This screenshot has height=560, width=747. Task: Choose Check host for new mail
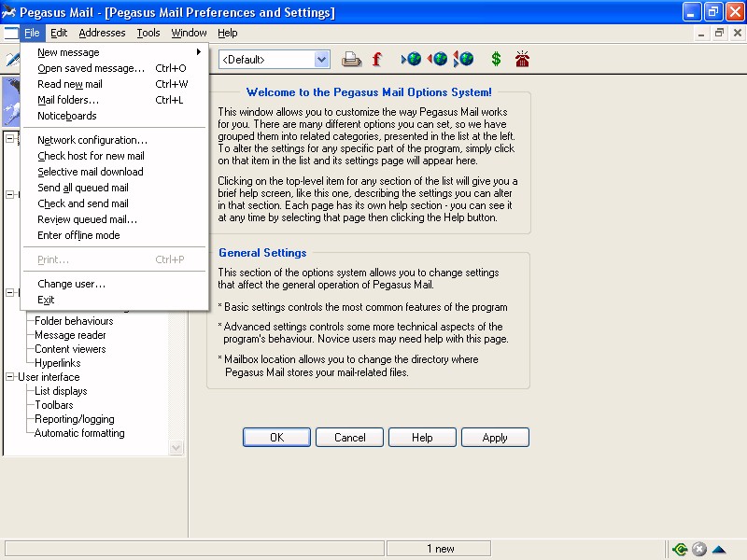click(114, 156)
